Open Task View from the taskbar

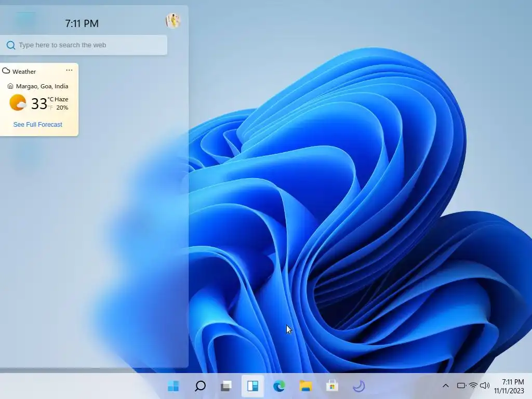click(227, 386)
